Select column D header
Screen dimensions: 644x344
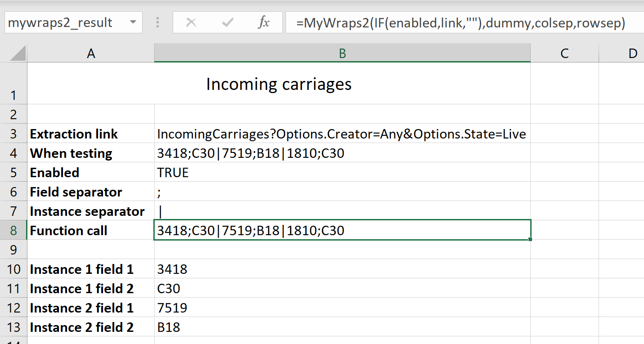pos(633,53)
